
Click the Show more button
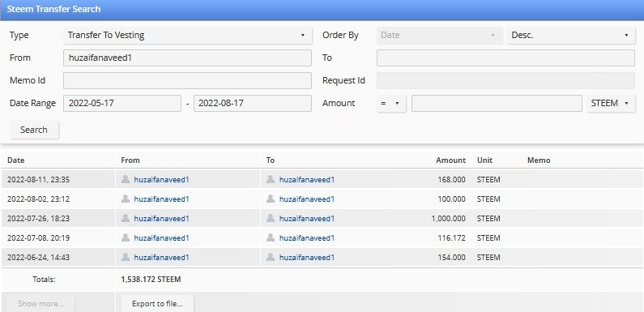click(x=41, y=304)
